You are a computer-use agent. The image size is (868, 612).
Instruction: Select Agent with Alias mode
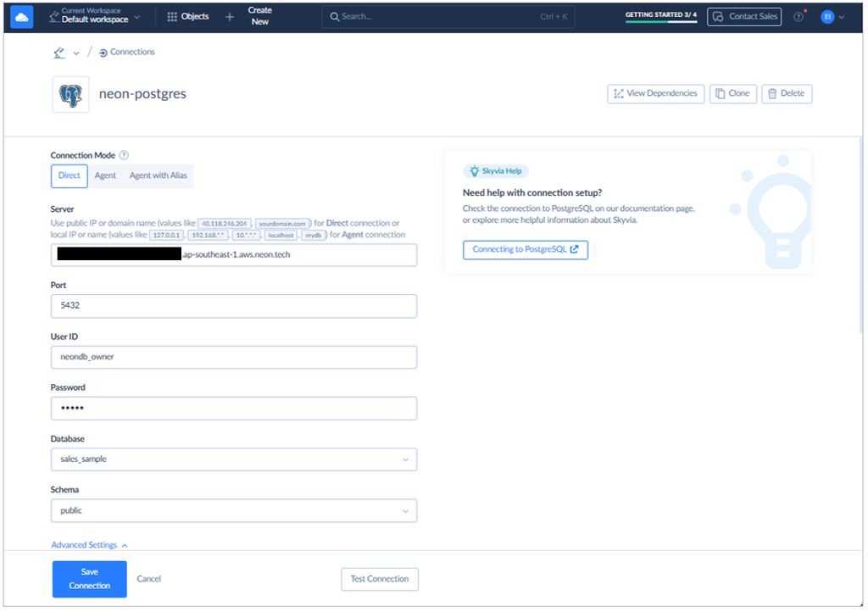(x=159, y=176)
